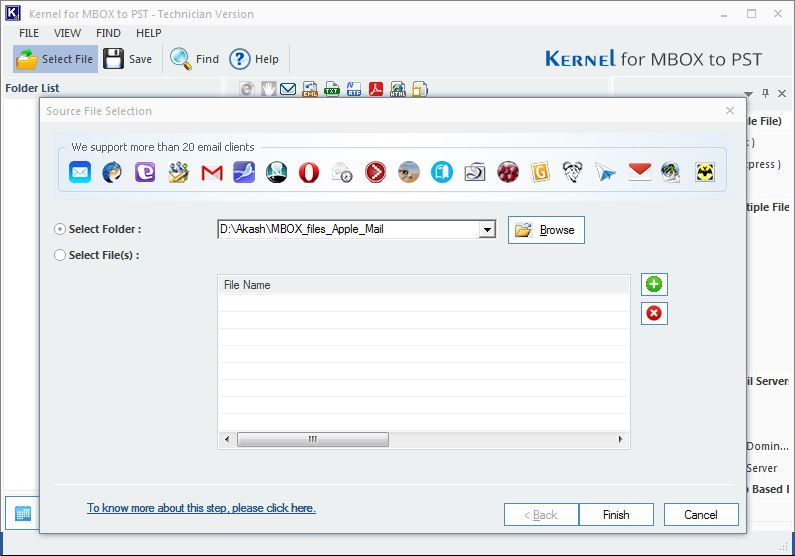The image size is (795, 556).
Task: Click the Finish button
Action: coord(616,514)
